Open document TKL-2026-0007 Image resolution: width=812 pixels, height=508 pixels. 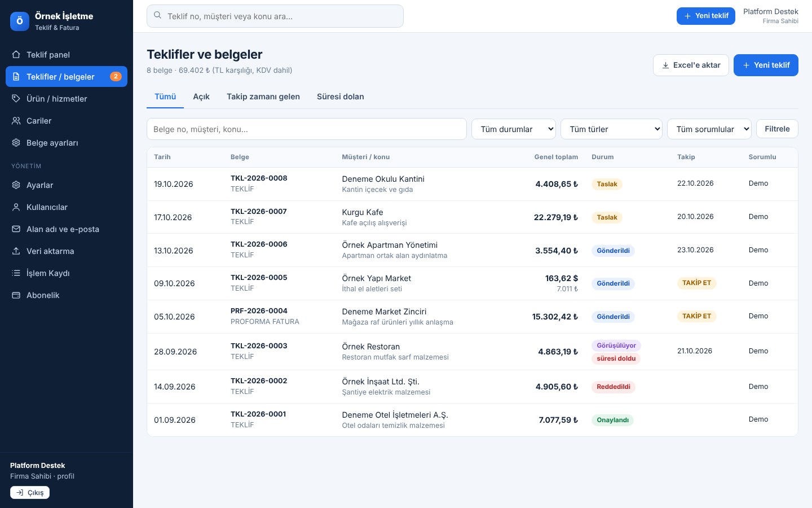tap(259, 212)
